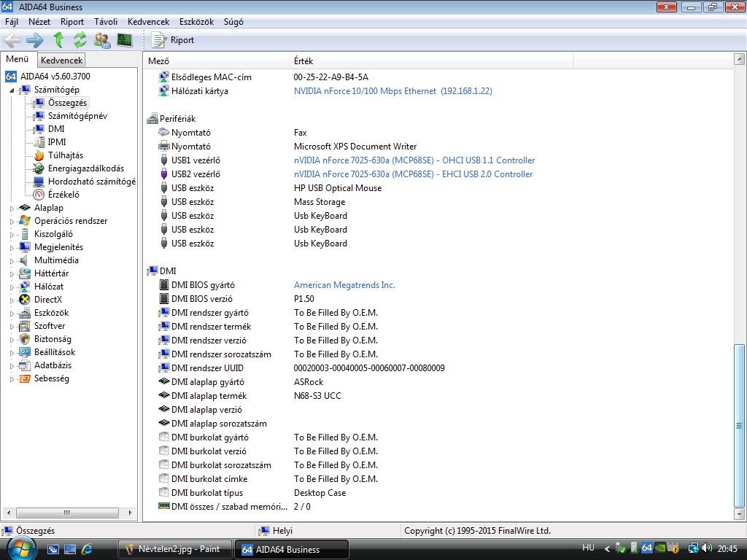
Task: Click the Hálózat network icon
Action: coord(24,286)
